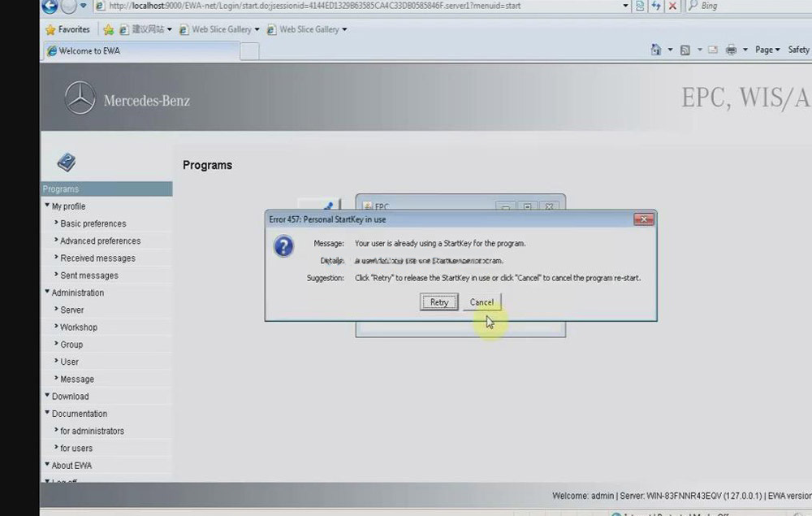Open documentation for users
This screenshot has width=812, height=516.
(x=76, y=448)
